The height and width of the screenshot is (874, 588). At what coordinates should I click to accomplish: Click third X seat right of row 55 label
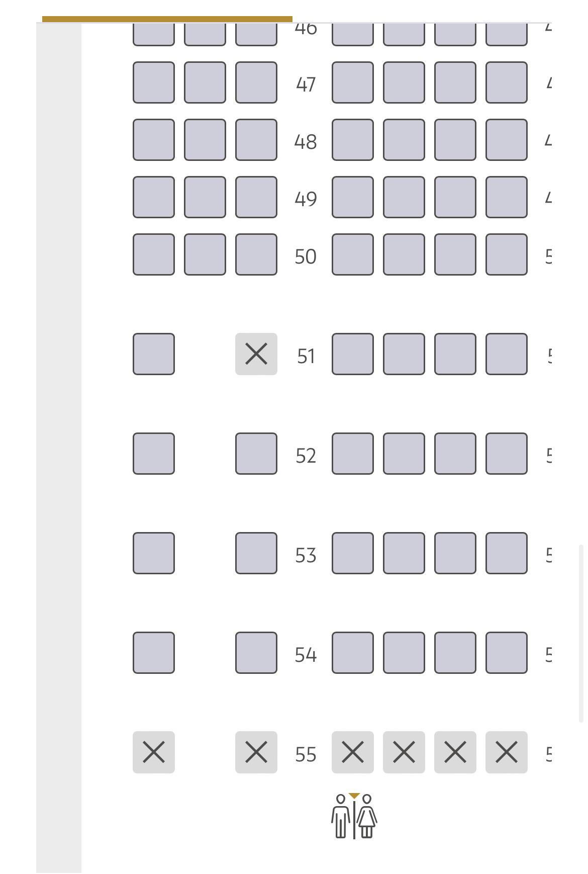(x=455, y=752)
